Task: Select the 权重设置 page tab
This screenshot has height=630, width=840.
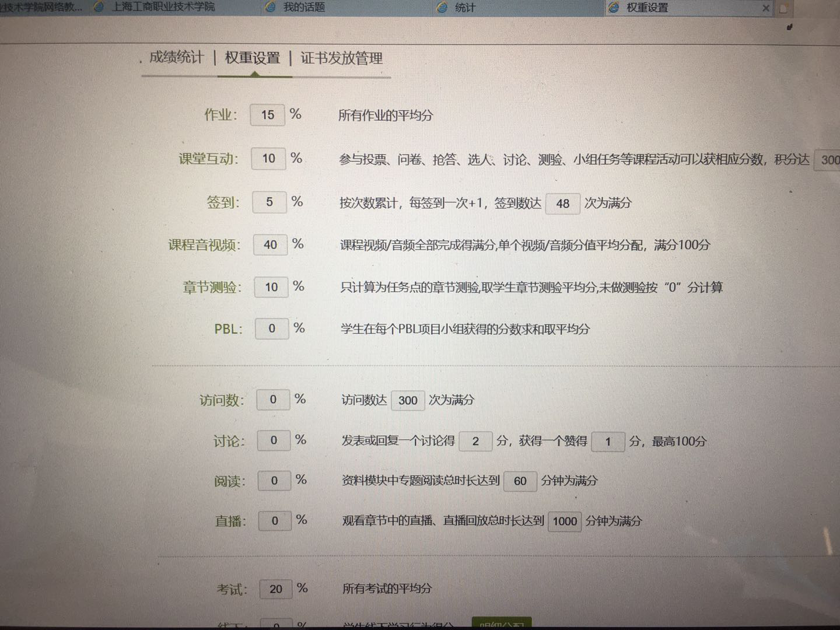Action: click(x=253, y=58)
